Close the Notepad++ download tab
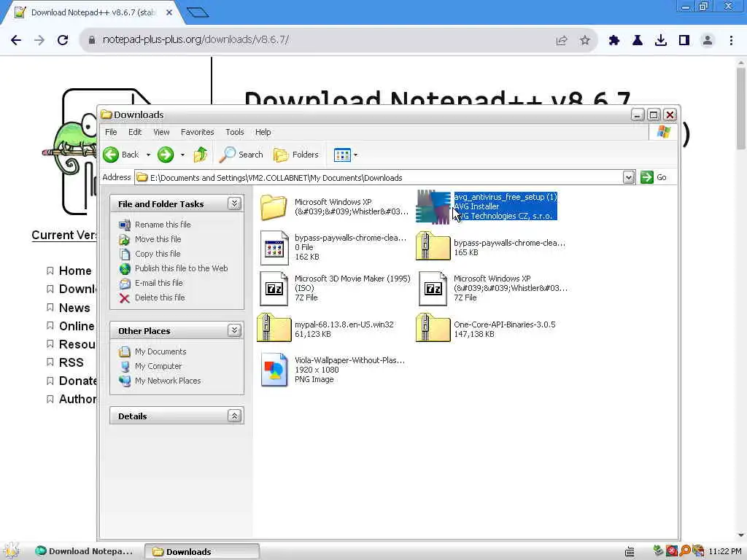747x560 pixels. click(169, 12)
